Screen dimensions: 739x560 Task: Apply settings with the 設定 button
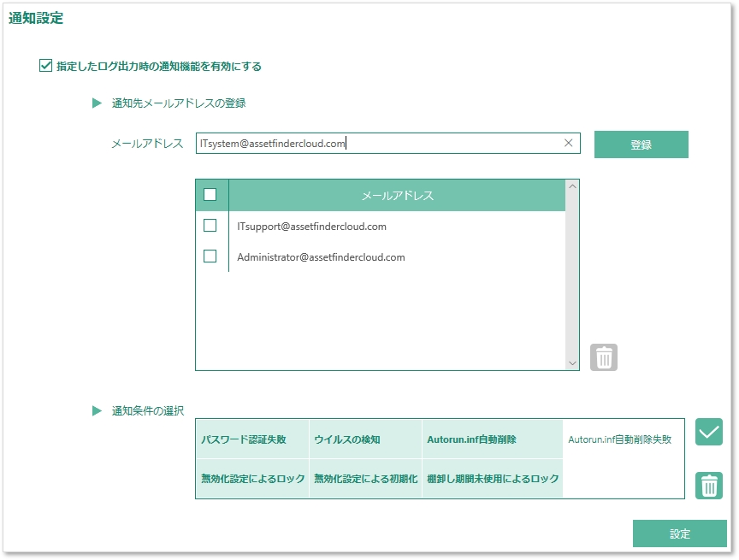680,533
